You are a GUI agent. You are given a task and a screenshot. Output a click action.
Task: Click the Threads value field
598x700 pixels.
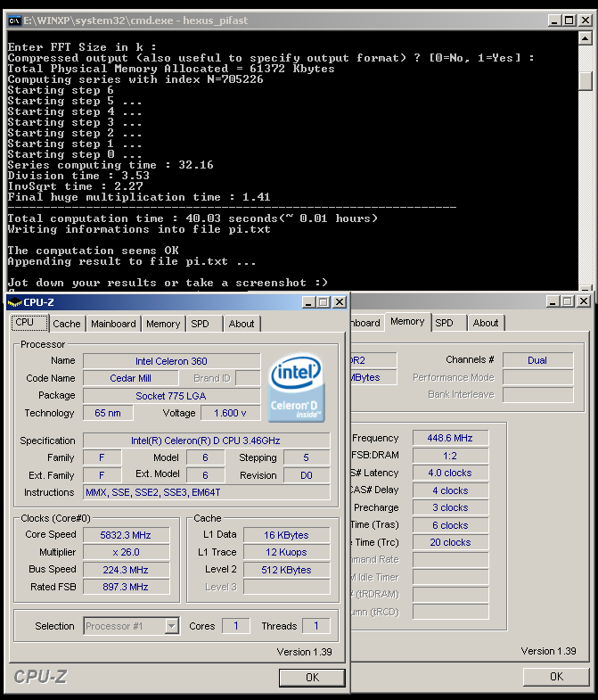point(316,626)
